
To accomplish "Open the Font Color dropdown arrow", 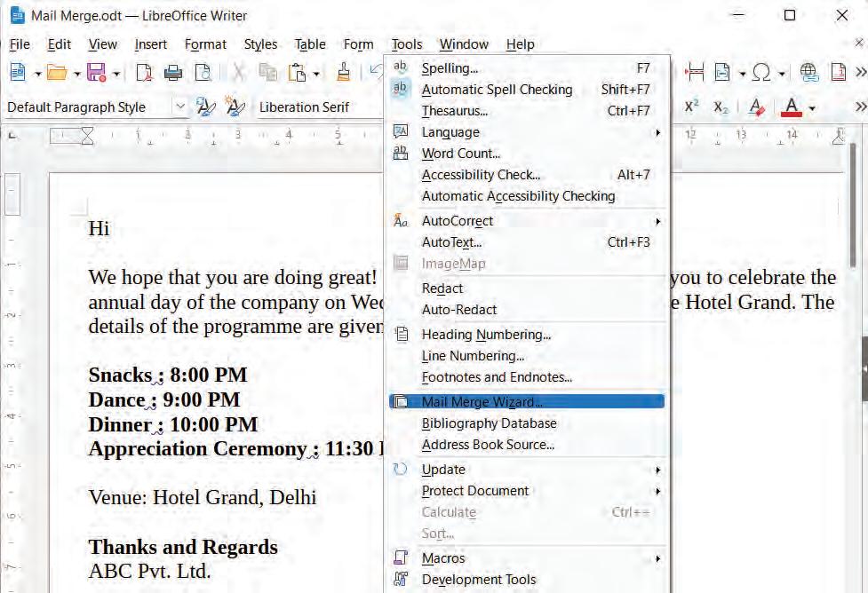I will click(812, 108).
